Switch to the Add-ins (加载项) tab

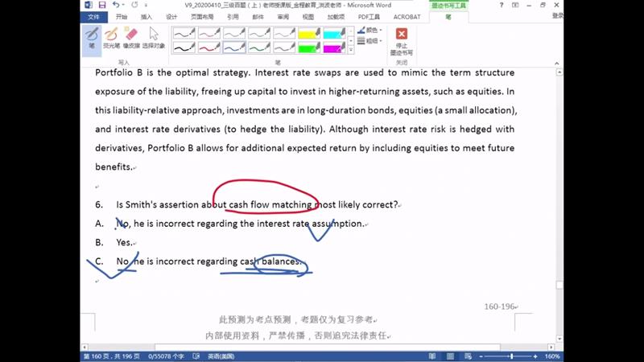click(336, 17)
